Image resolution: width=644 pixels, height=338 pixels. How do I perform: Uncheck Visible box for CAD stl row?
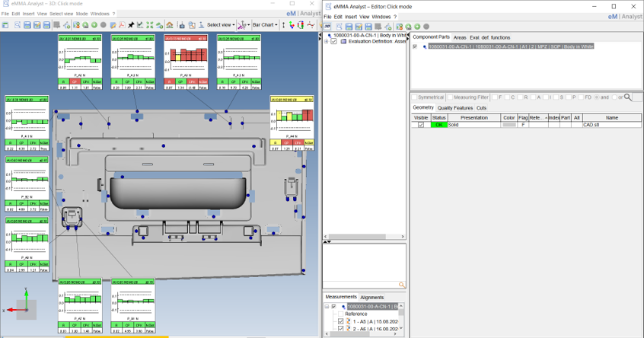[421, 125]
